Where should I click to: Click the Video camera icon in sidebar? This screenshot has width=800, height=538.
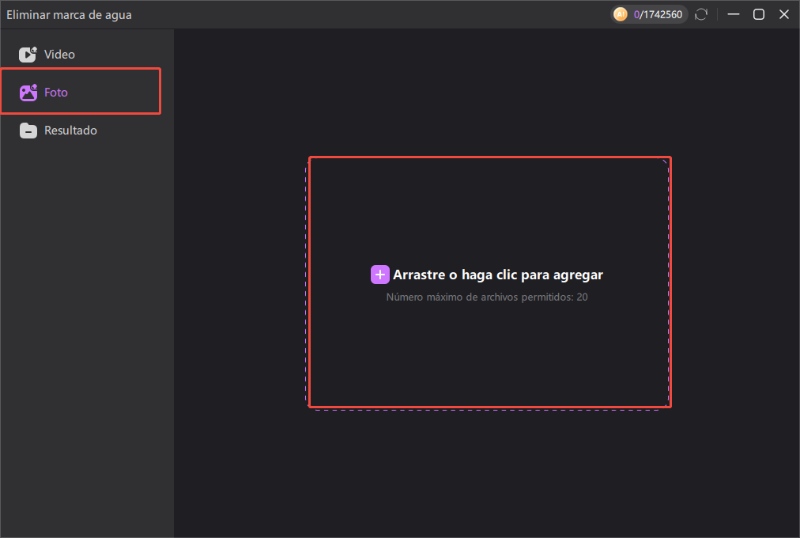click(28, 55)
